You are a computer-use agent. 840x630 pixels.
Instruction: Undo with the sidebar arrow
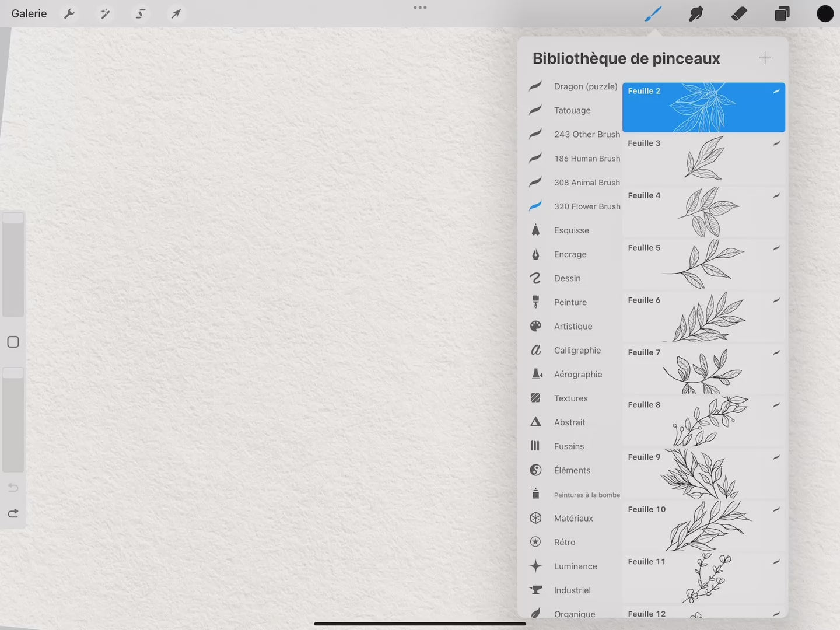click(x=13, y=488)
